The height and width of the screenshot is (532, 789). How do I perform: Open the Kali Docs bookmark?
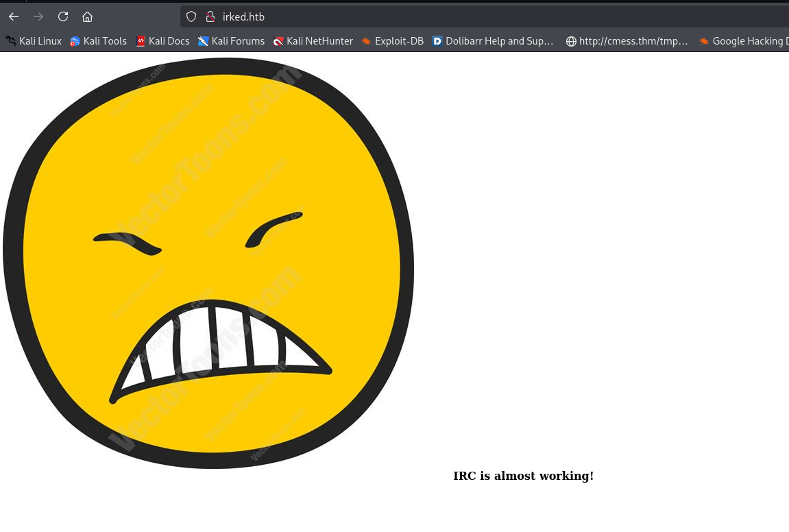point(163,41)
